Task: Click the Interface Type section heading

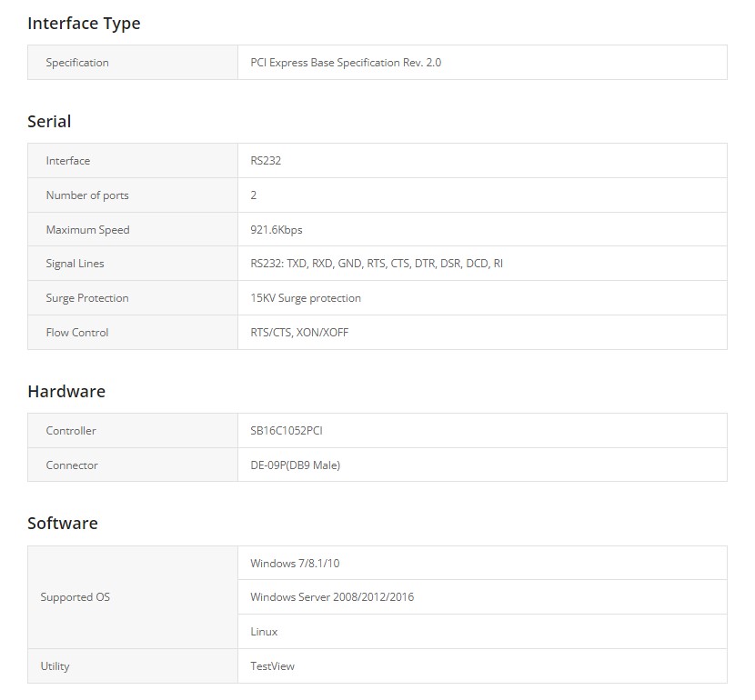Action: (x=84, y=24)
